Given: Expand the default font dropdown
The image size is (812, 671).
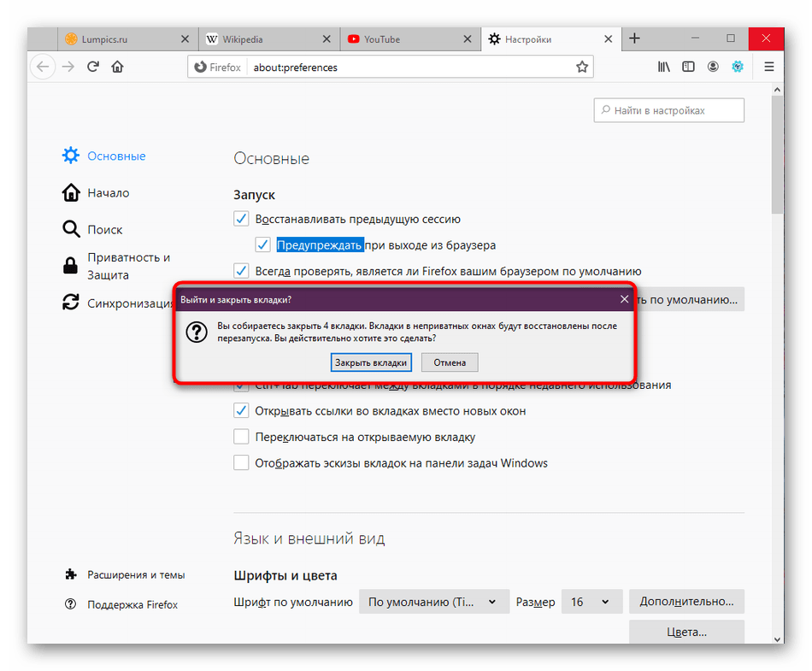Looking at the screenshot, I should 434,602.
